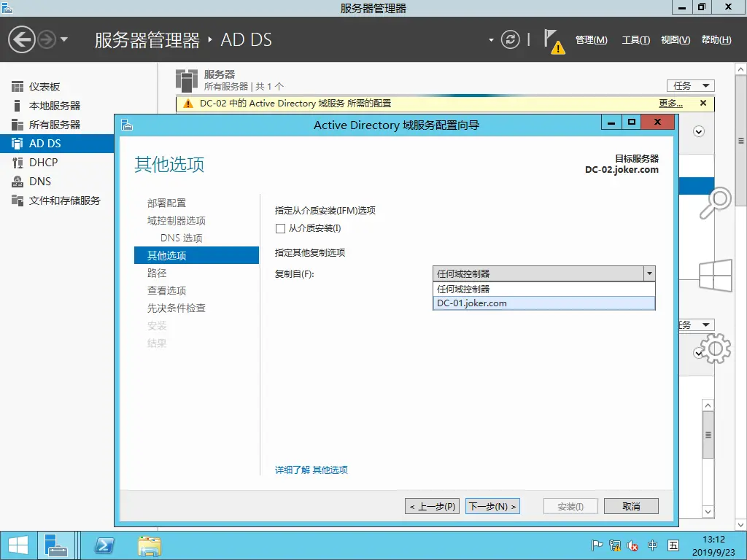Open 详细了解 其他选项 help link

point(311,470)
